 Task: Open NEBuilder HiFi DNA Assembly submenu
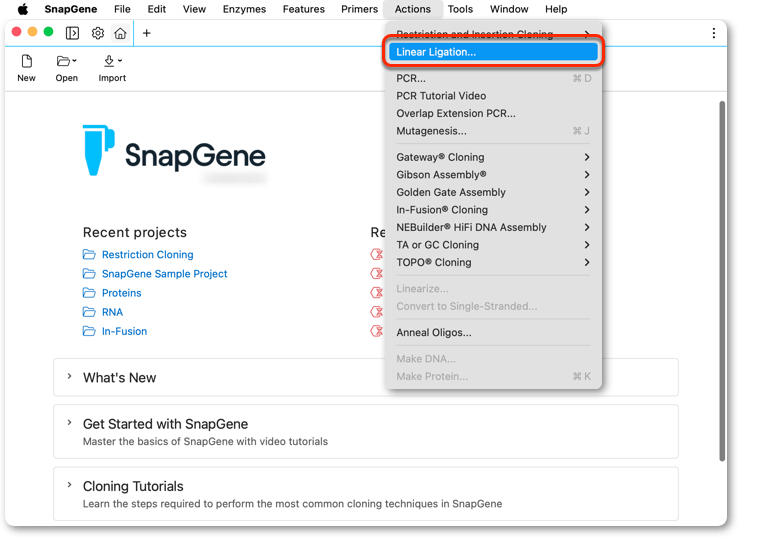(x=493, y=227)
